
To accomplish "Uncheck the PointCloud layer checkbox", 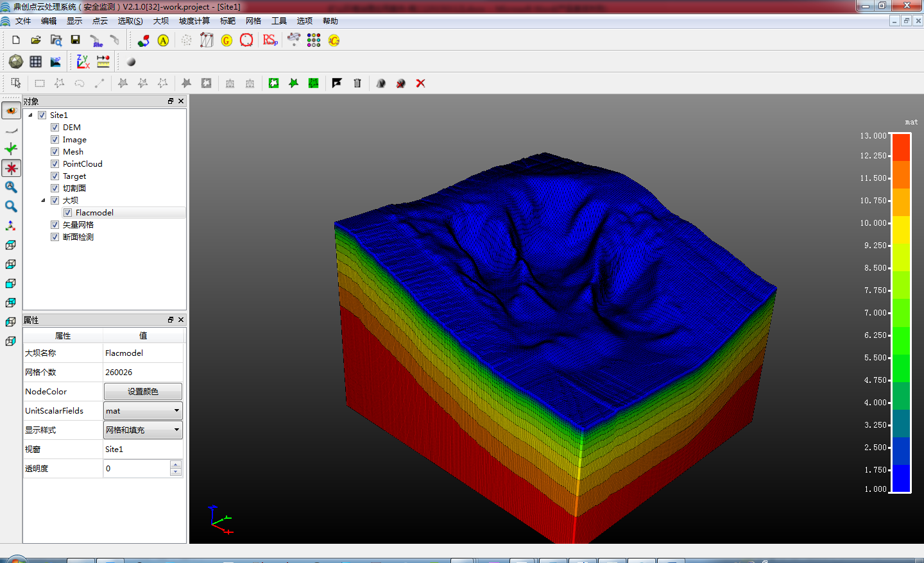I will coord(55,164).
